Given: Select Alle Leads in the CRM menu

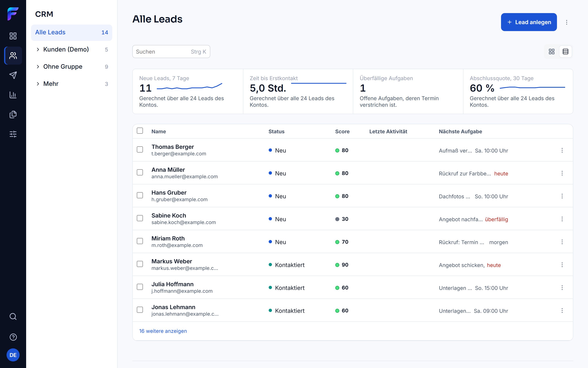Looking at the screenshot, I should [x=72, y=32].
